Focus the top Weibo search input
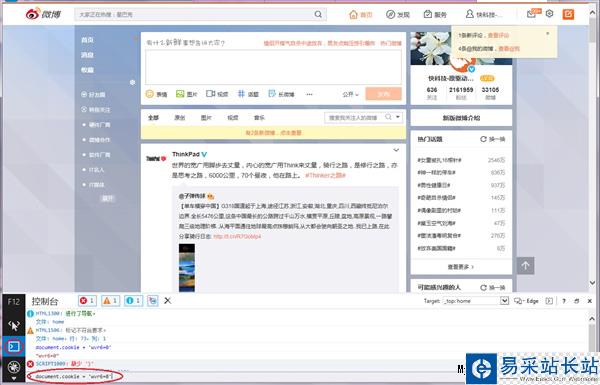 [x=194, y=15]
